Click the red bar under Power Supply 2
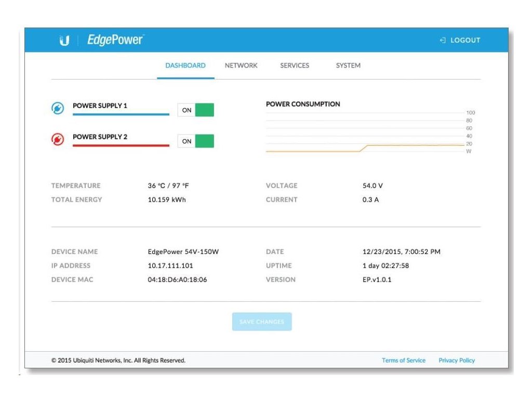The width and height of the screenshot is (532, 399). (121, 145)
